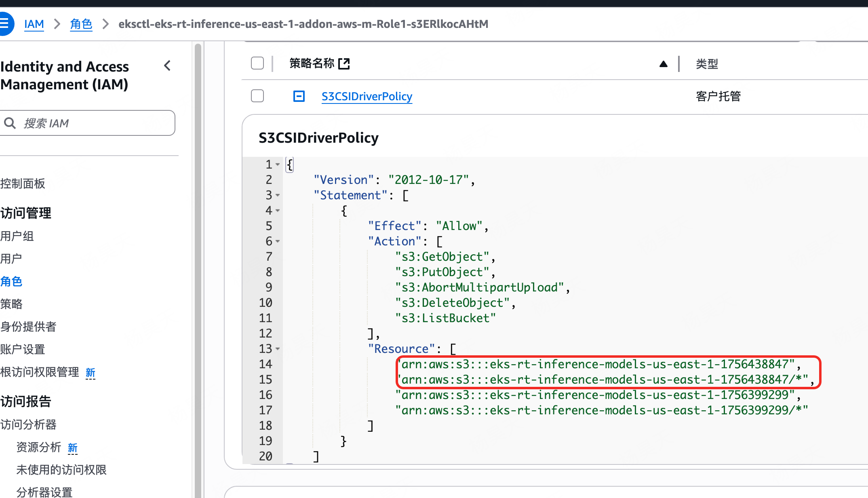Click the "s3:ListBucket" action text
868x498 pixels.
pyautogui.click(x=445, y=318)
